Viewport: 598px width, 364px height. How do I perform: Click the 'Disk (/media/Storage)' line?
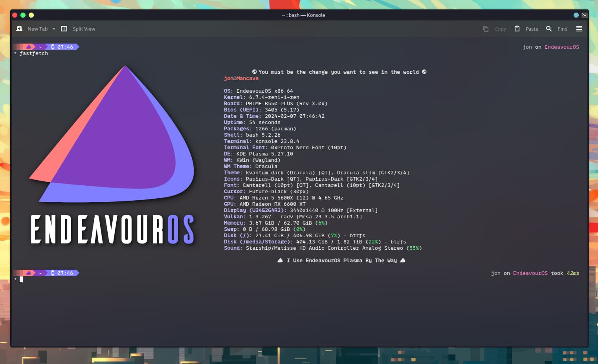pyautogui.click(x=315, y=242)
